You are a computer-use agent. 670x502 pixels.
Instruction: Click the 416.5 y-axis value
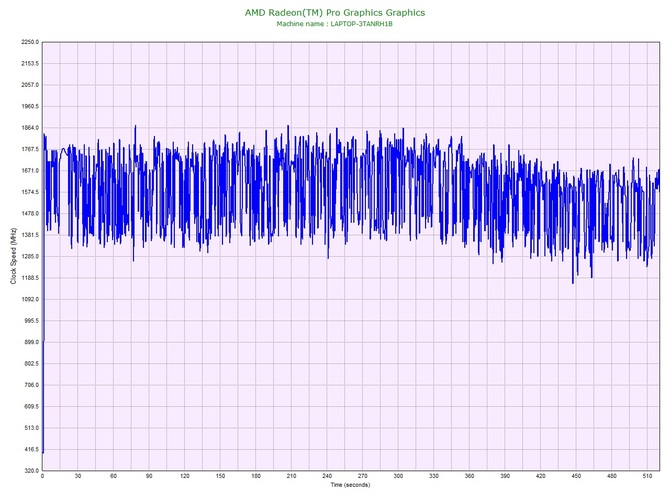pos(31,449)
